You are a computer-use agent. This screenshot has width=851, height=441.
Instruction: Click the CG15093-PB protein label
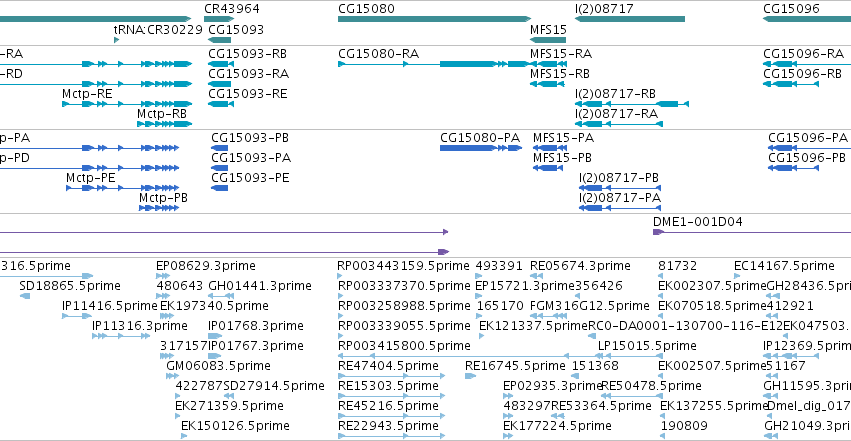(250, 138)
